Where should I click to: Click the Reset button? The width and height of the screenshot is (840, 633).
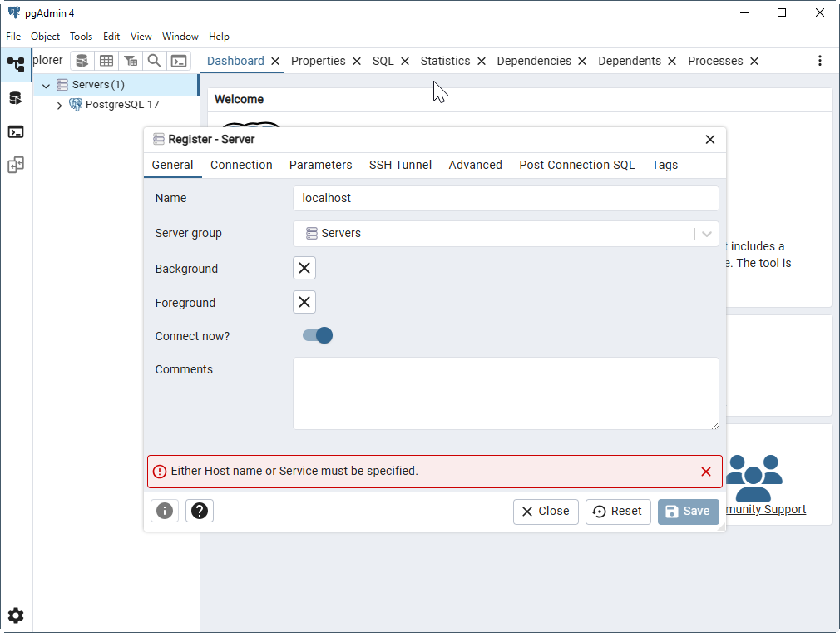618,512
